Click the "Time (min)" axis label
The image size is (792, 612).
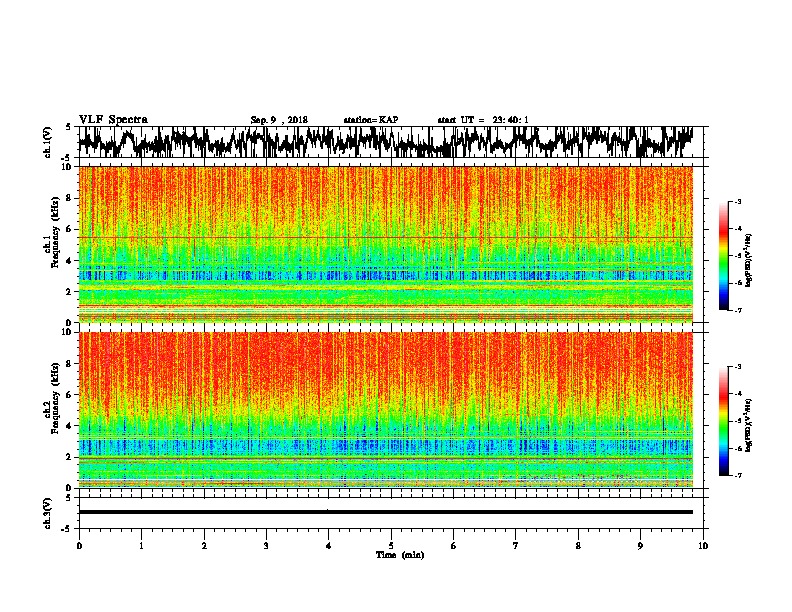point(400,555)
